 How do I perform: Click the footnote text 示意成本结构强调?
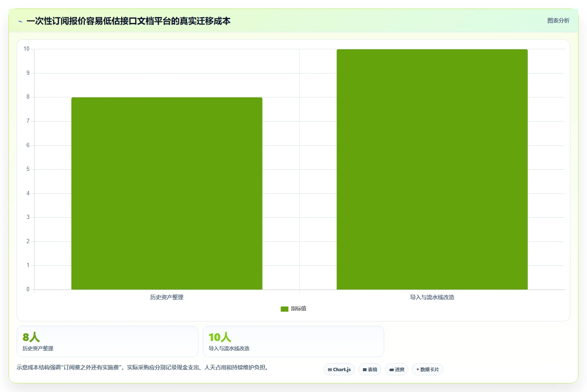[39, 367]
